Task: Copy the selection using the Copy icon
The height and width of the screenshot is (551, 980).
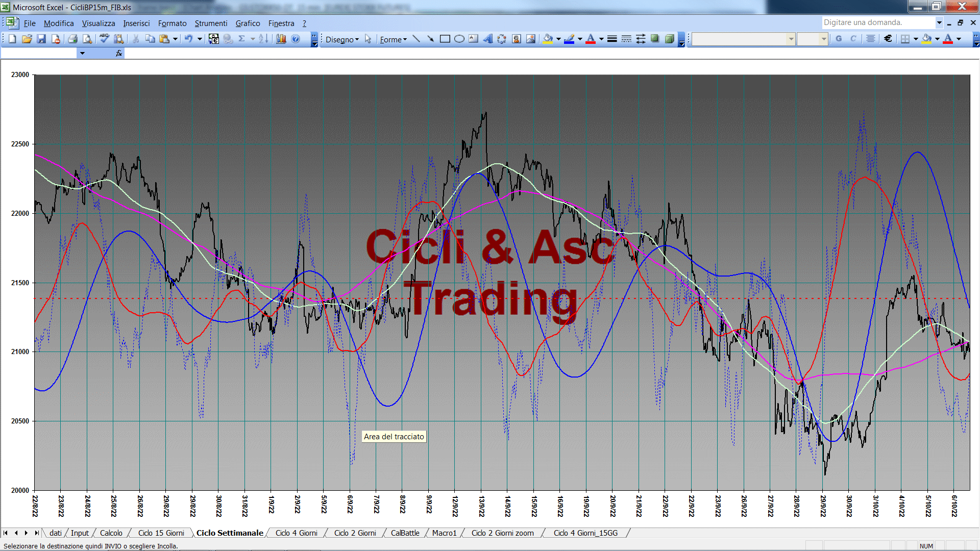Action: tap(150, 39)
